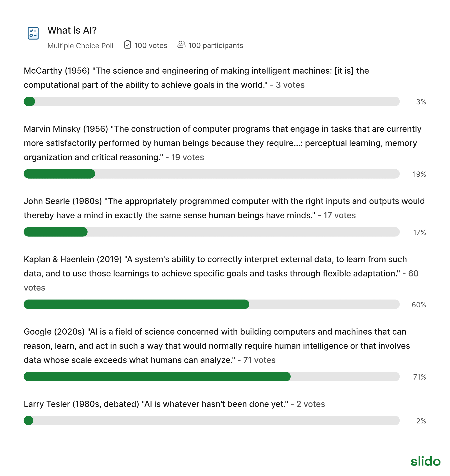This screenshot has width=450, height=476.
Task: Click the Minsky 19% result bar
Action: (x=212, y=174)
